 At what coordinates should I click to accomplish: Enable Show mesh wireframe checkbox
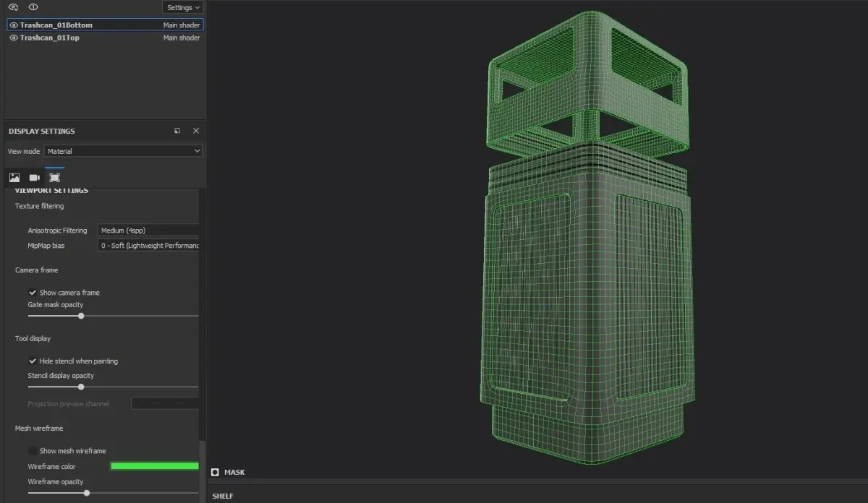pyautogui.click(x=33, y=450)
